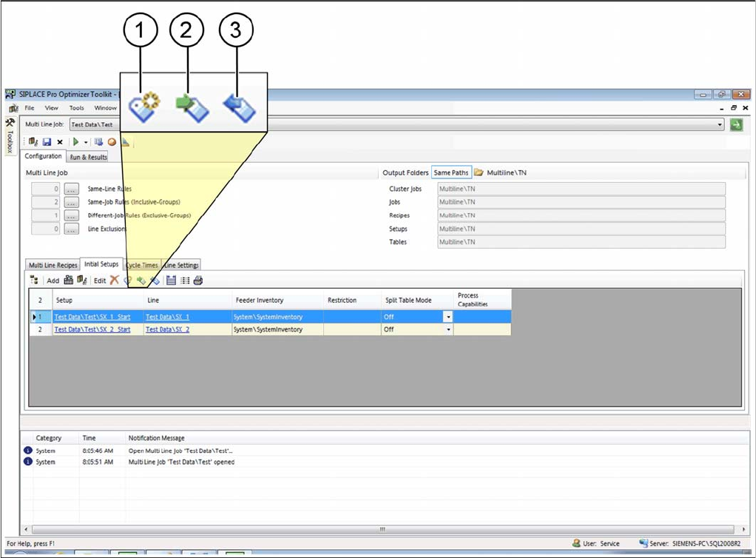Open the Test Data\Test\SX_1_Start setup link
The height and width of the screenshot is (558, 756).
(x=92, y=317)
